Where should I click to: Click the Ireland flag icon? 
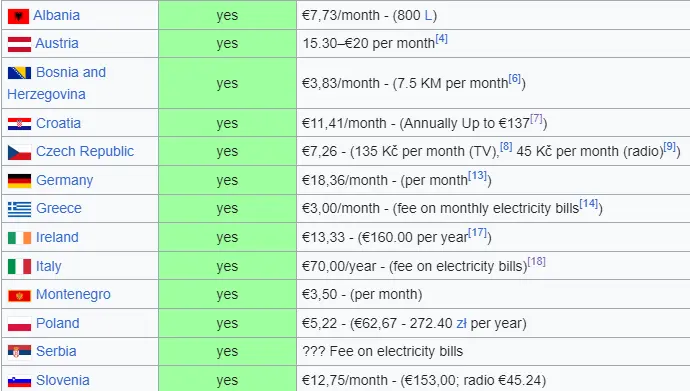click(19, 238)
